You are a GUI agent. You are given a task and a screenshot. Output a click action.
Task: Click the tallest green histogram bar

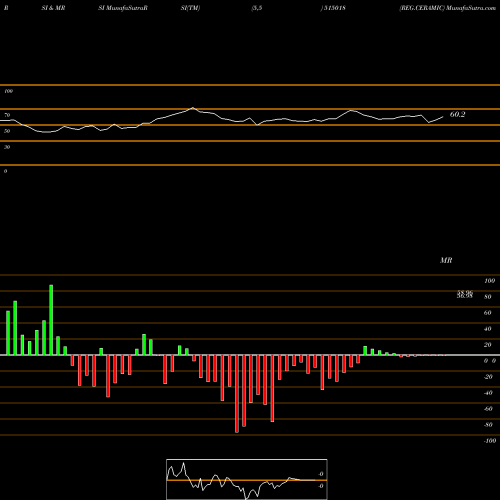click(x=51, y=320)
